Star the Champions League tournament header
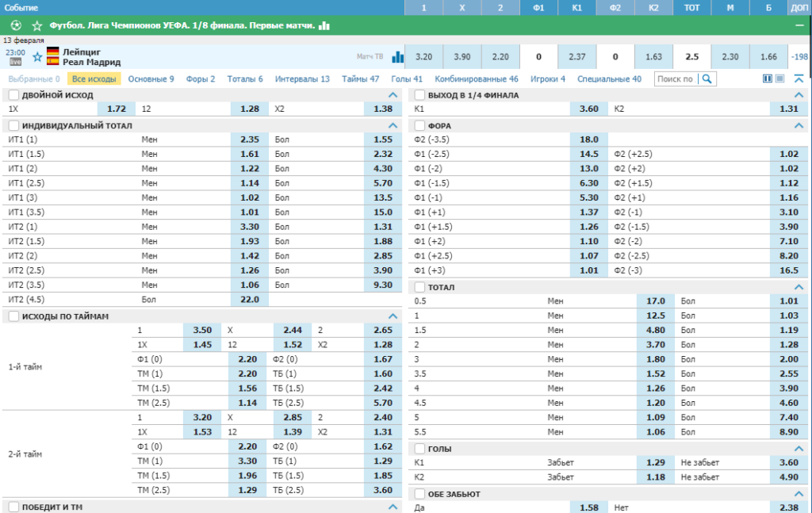This screenshot has width=812, height=513. [x=36, y=25]
